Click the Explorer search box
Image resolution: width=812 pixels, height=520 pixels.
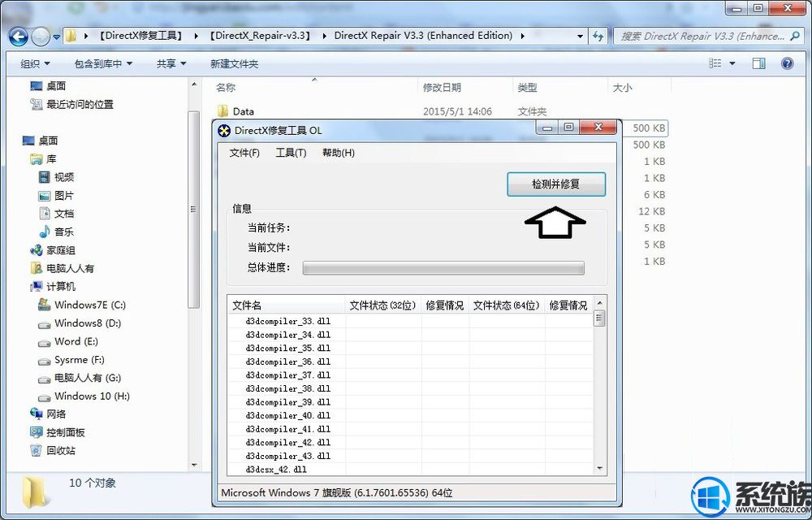pos(707,36)
